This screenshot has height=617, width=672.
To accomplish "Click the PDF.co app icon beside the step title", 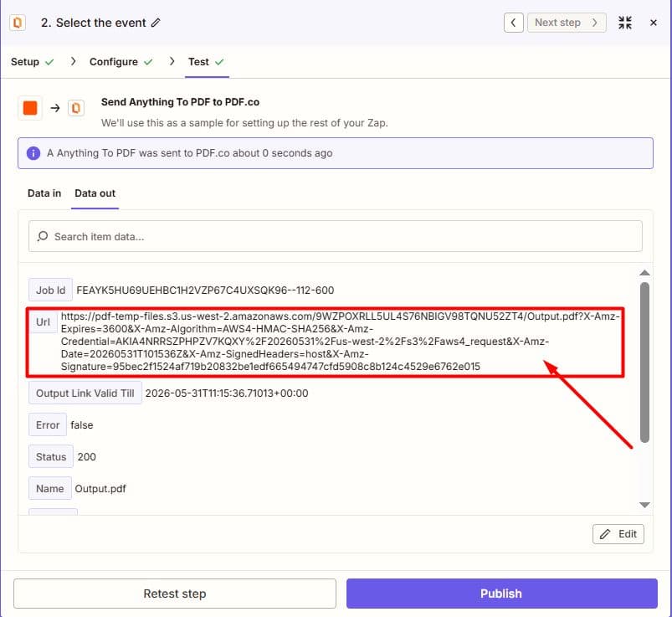I will 18,23.
